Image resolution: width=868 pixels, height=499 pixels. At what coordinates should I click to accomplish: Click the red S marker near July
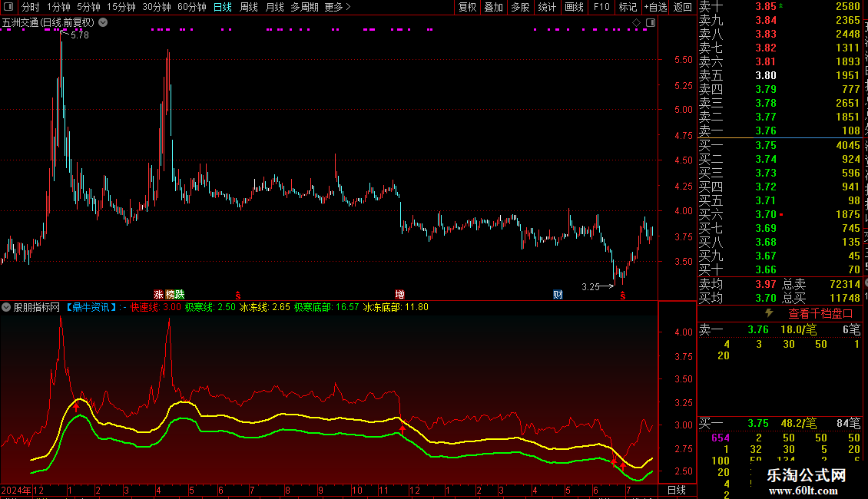click(623, 296)
